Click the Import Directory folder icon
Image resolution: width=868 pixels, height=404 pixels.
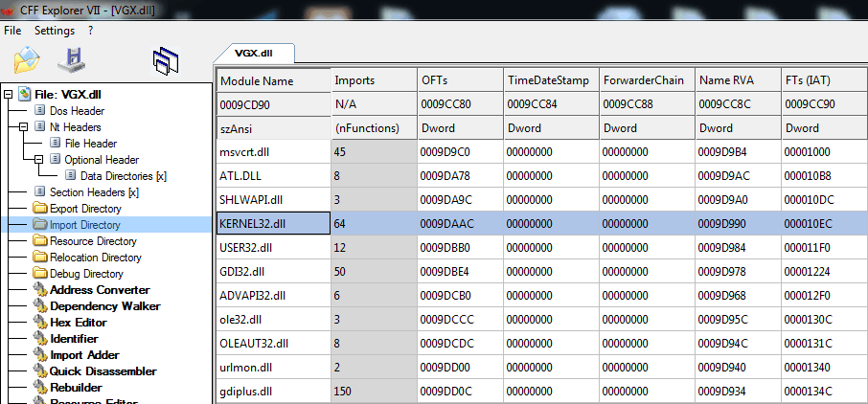[x=39, y=224]
